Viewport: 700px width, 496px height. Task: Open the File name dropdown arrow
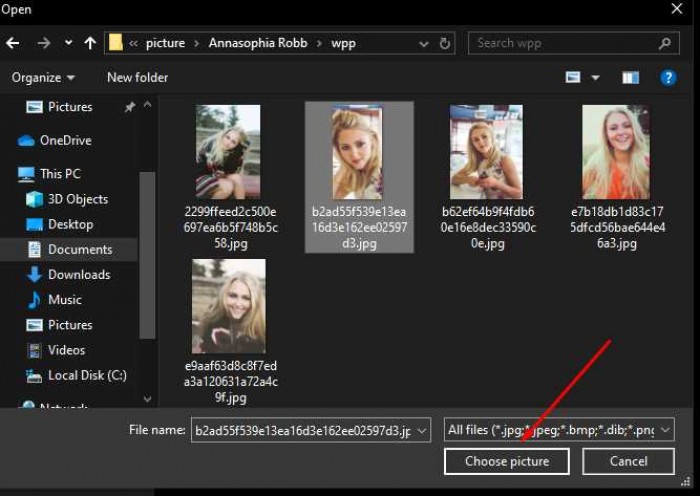421,431
